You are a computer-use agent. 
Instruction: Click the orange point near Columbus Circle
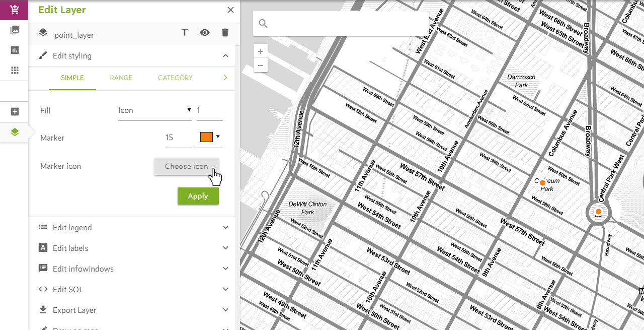[x=598, y=212]
